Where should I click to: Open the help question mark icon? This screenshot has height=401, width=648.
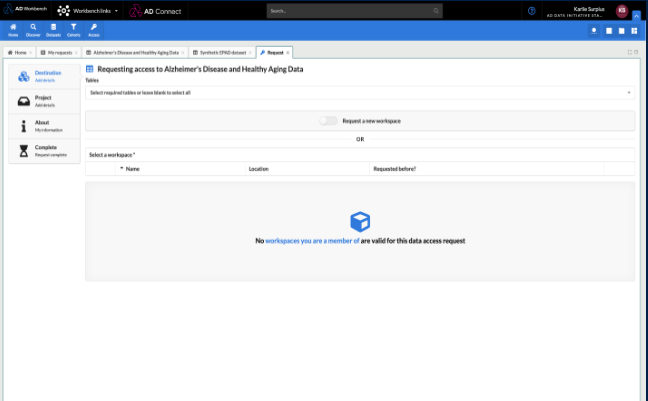tap(532, 11)
